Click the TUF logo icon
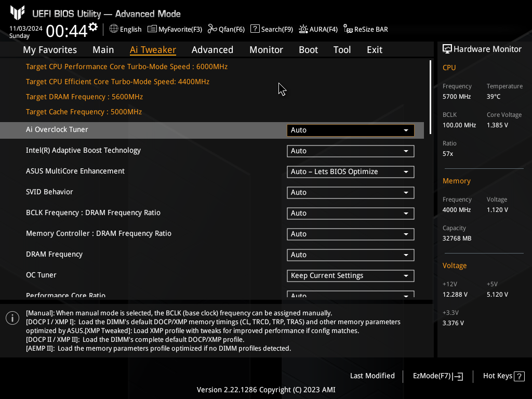Screen dimensions: 532x399 pos(17,12)
